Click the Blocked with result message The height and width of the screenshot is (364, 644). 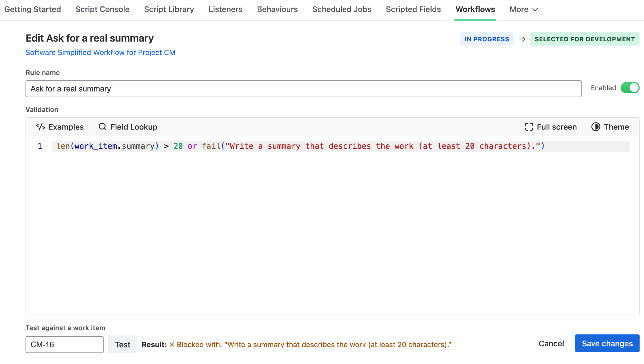coord(310,345)
